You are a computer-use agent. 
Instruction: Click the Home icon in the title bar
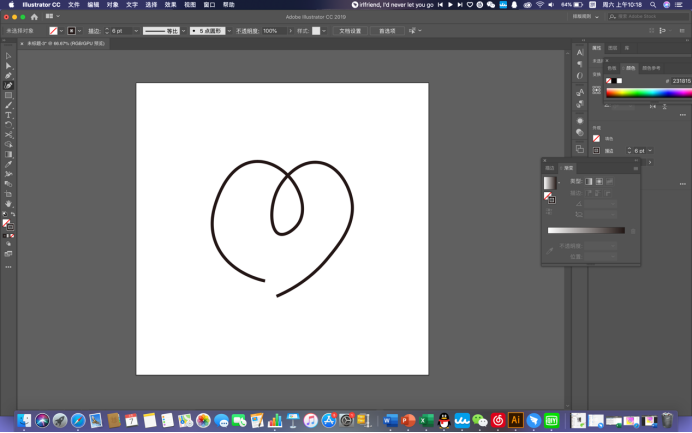34,17
